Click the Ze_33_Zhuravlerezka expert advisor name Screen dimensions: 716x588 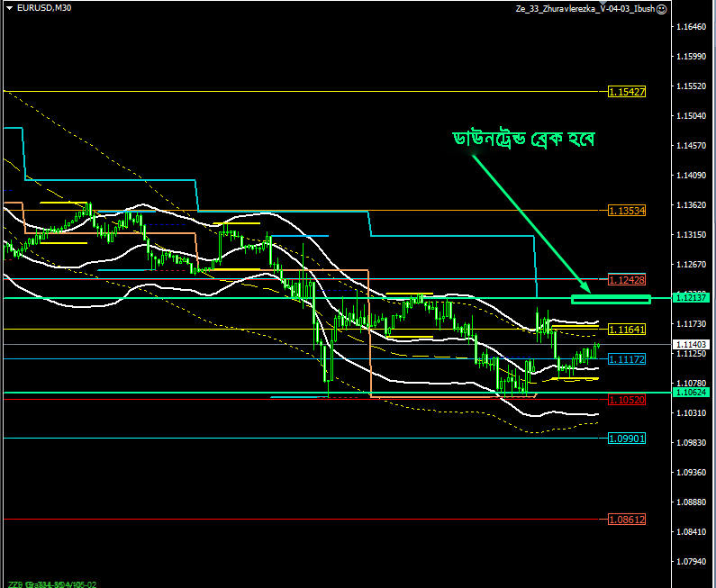coord(585,8)
